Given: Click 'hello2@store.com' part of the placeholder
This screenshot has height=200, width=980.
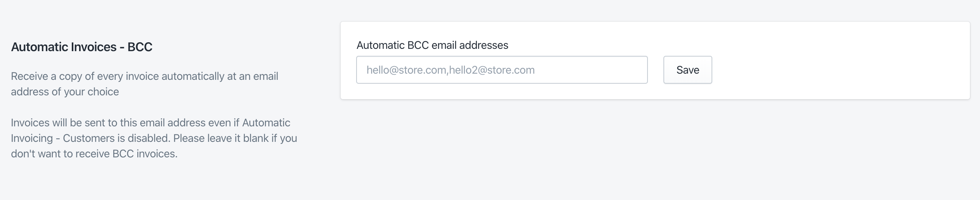Looking at the screenshot, I should coord(492,70).
